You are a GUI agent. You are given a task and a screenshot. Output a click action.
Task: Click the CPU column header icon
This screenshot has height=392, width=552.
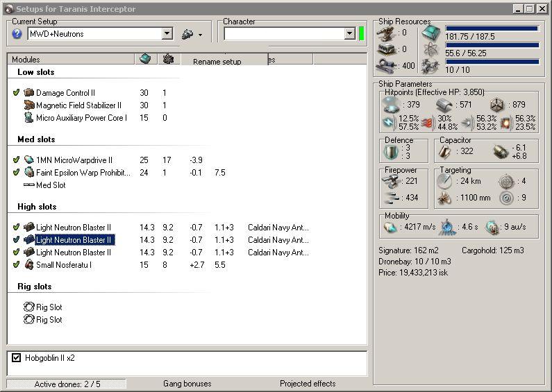pyautogui.click(x=145, y=59)
